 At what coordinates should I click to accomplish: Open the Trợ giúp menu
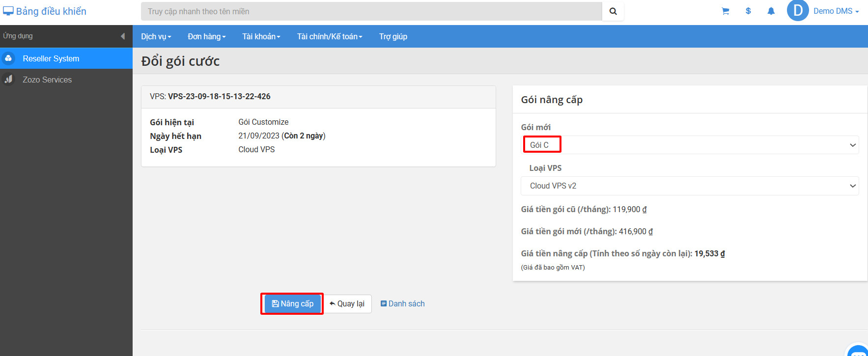coord(393,36)
